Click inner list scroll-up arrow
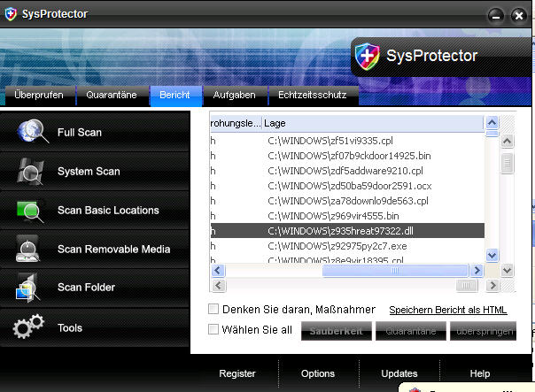Screen dimensions: 535x392 click(492, 122)
